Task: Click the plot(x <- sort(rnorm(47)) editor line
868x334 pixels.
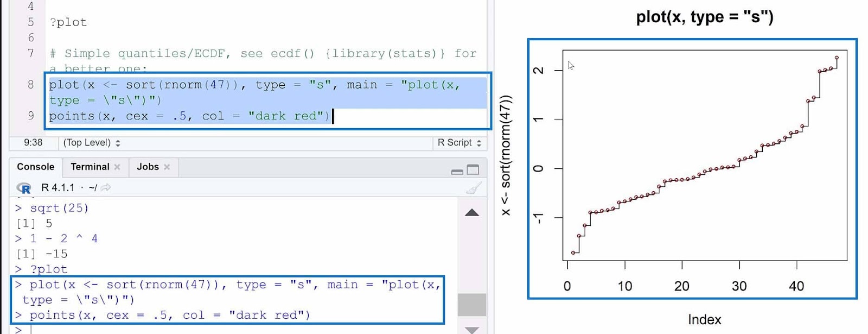Action: (x=254, y=92)
